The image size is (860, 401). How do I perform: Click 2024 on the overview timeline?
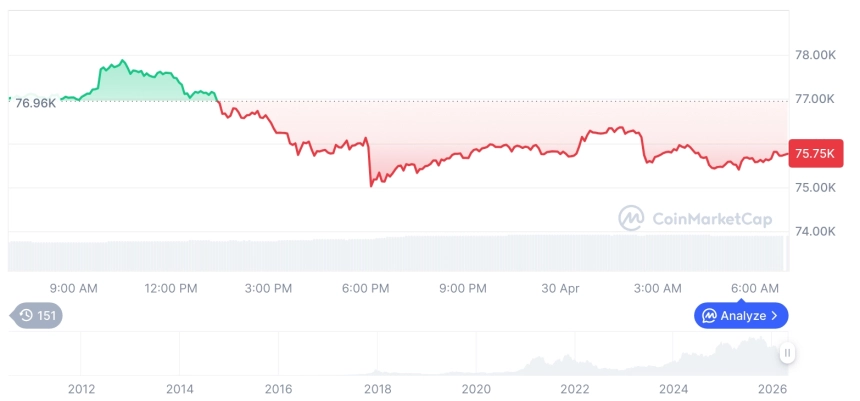point(674,389)
